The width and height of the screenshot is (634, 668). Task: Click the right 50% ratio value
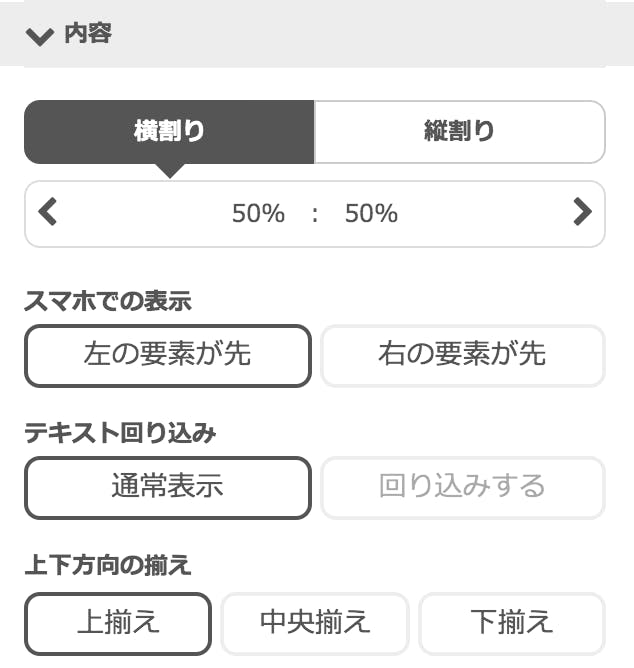(x=371, y=213)
